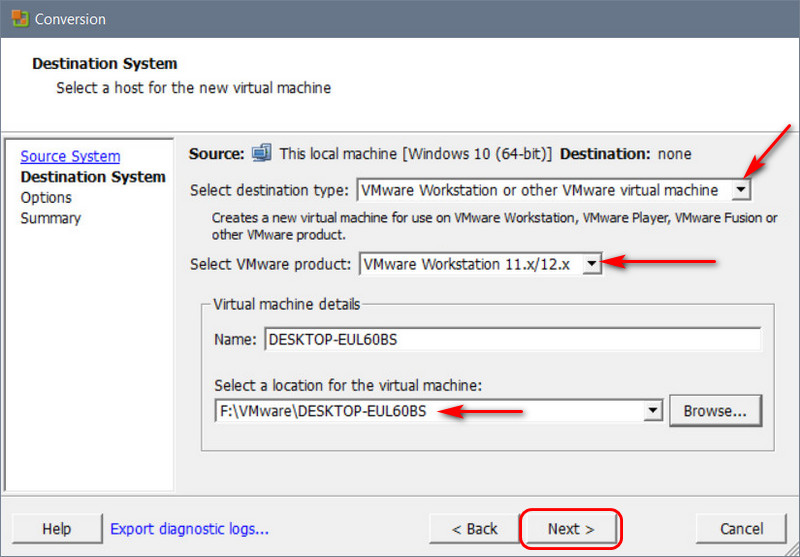Click the VMware Workstation 11.x/12.x product field

[x=469, y=264]
